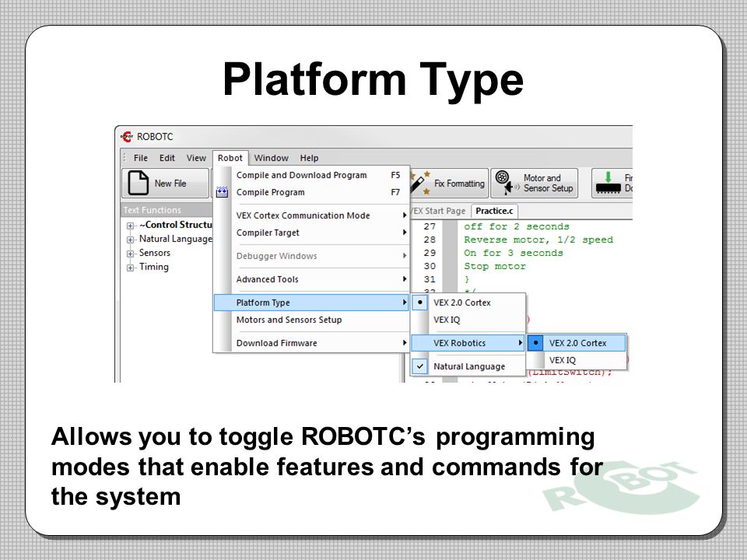Click the grayed Debugger Windows entry
The image size is (747, 560).
(x=311, y=256)
